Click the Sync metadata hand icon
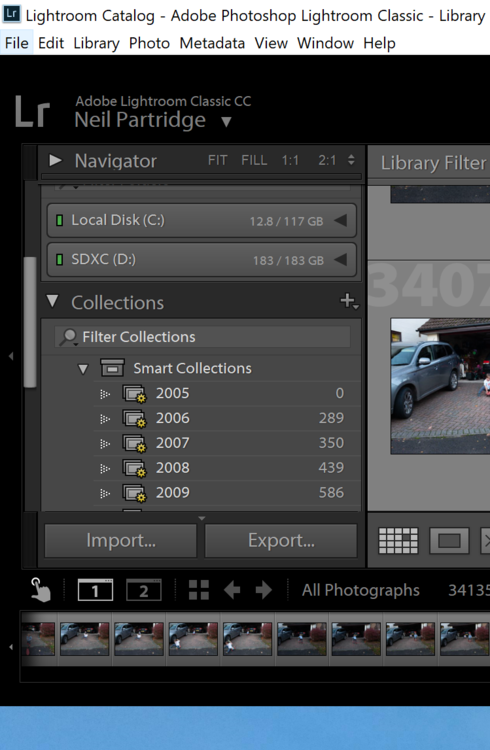Image resolution: width=490 pixels, height=750 pixels. point(41,590)
